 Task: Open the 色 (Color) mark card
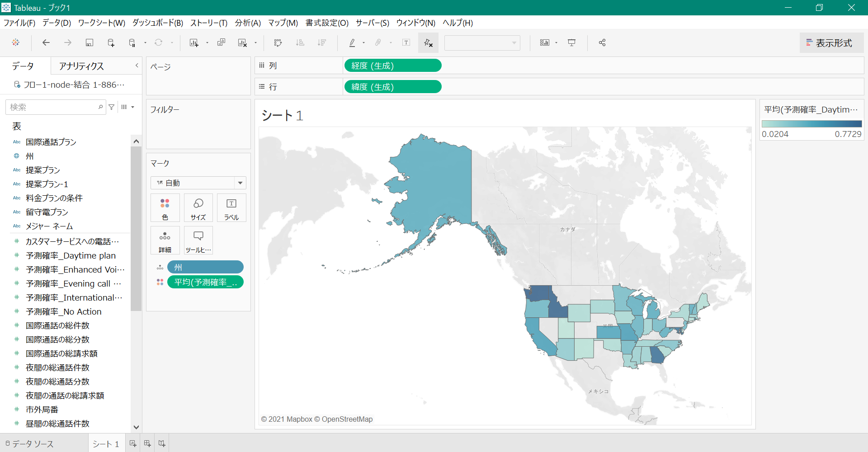(x=165, y=207)
